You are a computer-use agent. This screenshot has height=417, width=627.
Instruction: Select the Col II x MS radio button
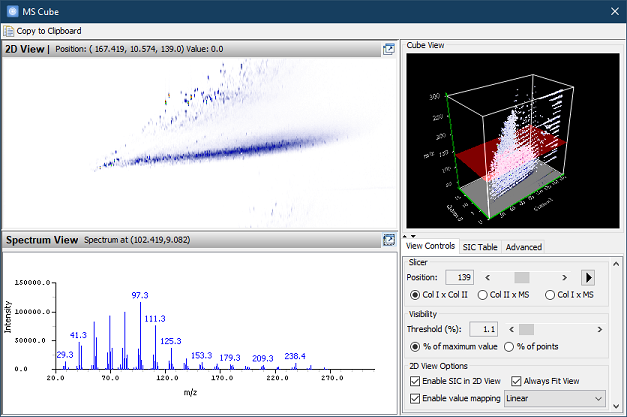tap(484, 295)
